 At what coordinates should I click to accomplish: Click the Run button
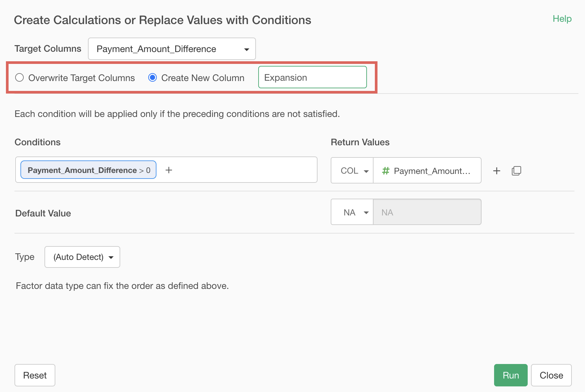(511, 375)
